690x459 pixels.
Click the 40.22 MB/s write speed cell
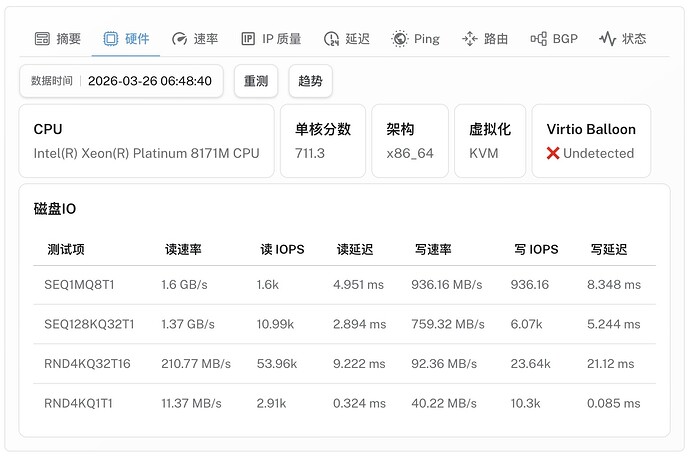coord(444,404)
